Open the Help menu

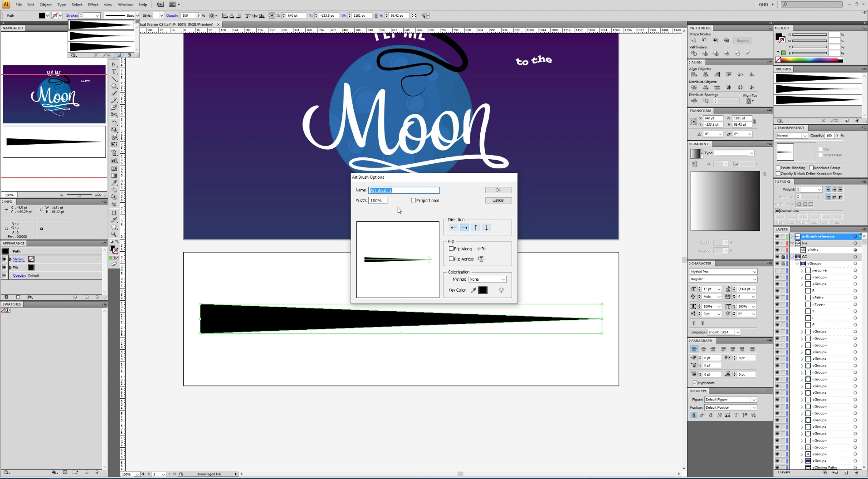coord(143,5)
